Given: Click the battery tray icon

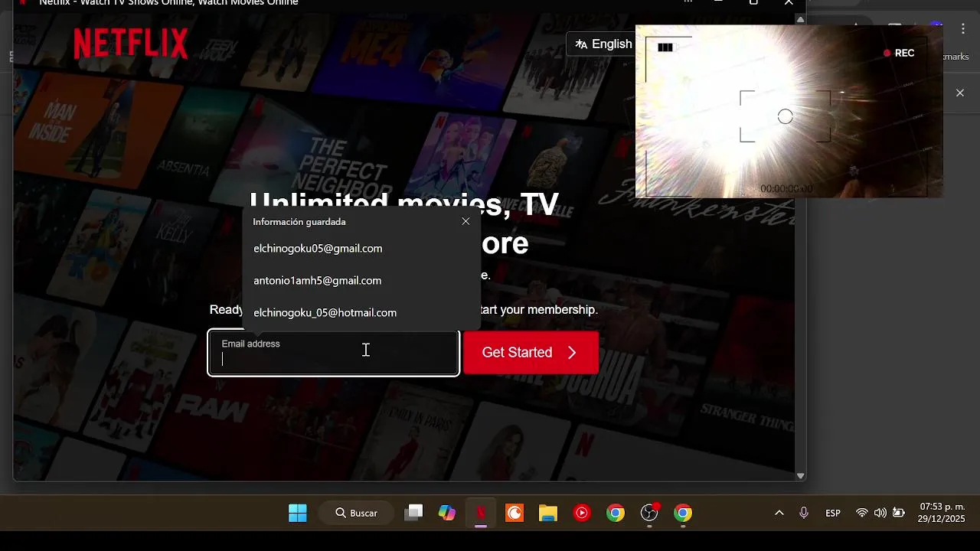Looking at the screenshot, I should 899,513.
